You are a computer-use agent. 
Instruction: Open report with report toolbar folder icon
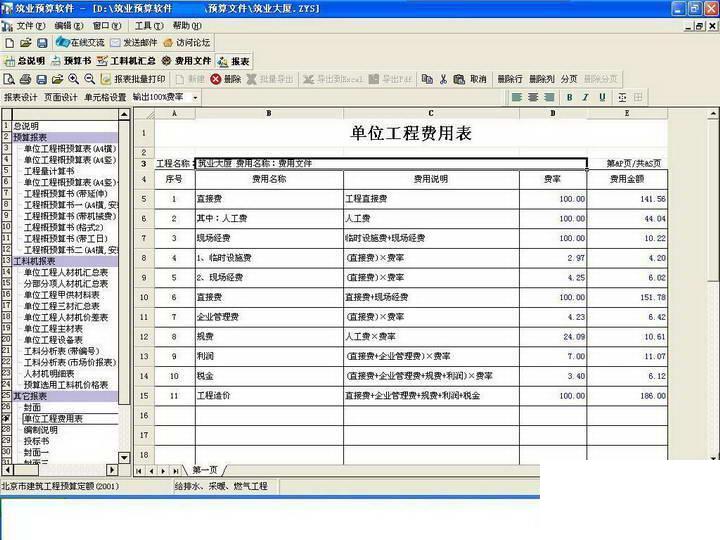point(57,79)
